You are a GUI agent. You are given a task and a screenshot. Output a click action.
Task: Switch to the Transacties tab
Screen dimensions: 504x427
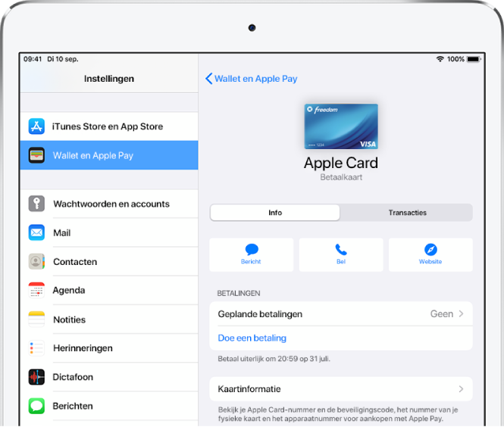[x=407, y=213]
